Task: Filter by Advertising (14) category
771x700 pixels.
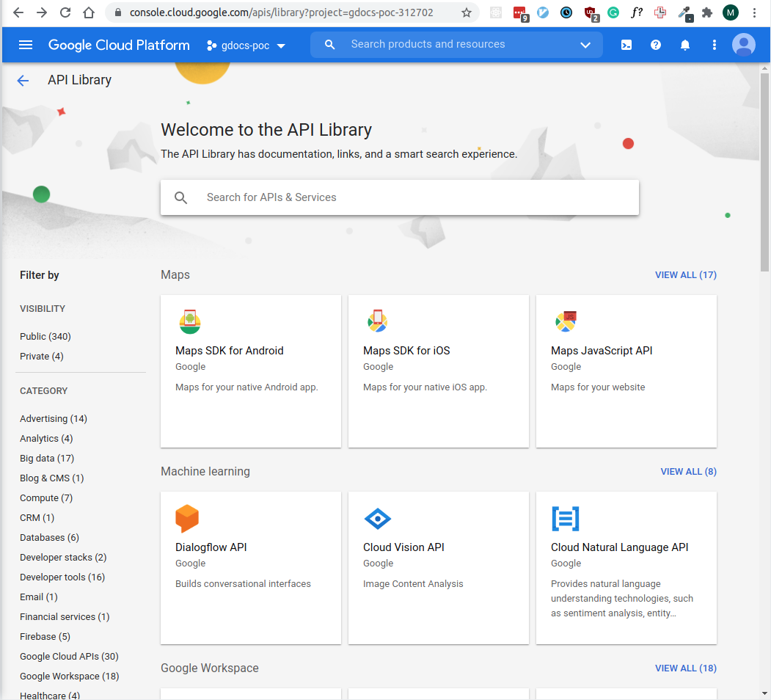Action: coord(54,419)
